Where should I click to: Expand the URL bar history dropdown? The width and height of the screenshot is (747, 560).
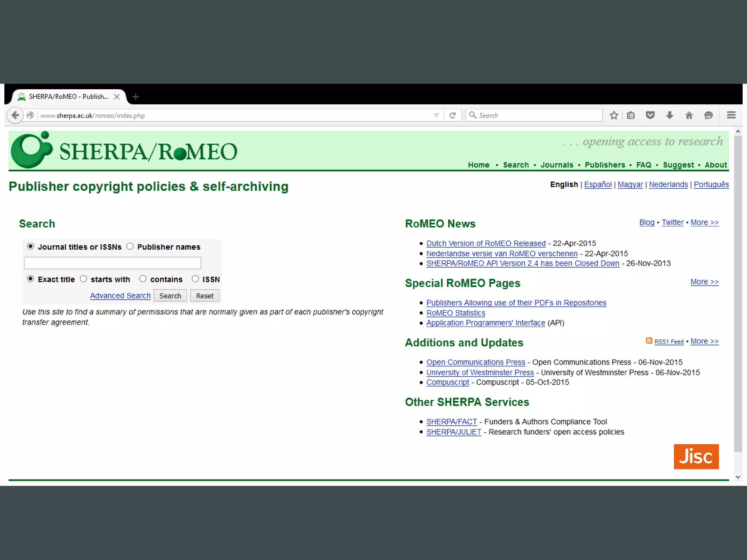436,115
